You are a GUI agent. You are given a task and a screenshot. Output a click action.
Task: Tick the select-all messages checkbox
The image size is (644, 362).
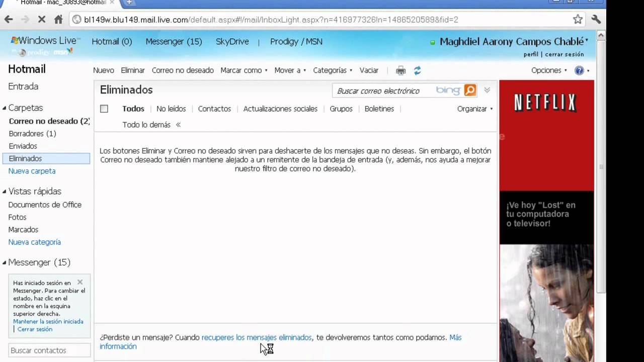[104, 109]
